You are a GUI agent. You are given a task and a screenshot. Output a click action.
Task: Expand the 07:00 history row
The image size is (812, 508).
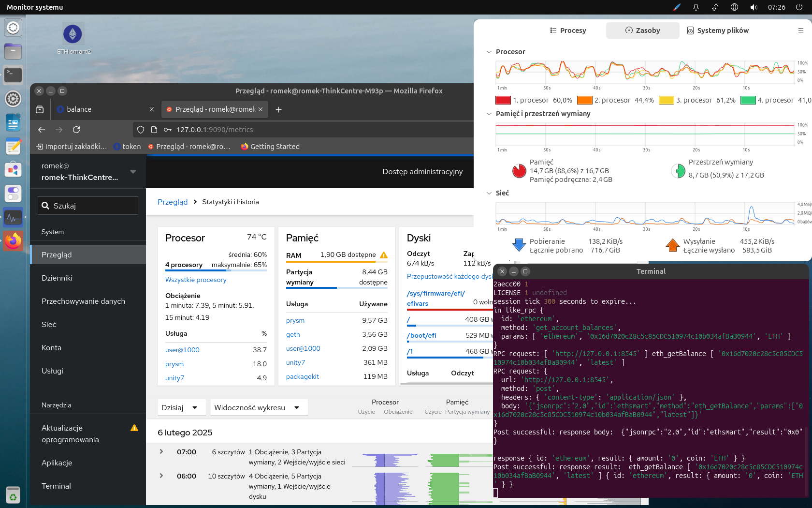click(161, 451)
